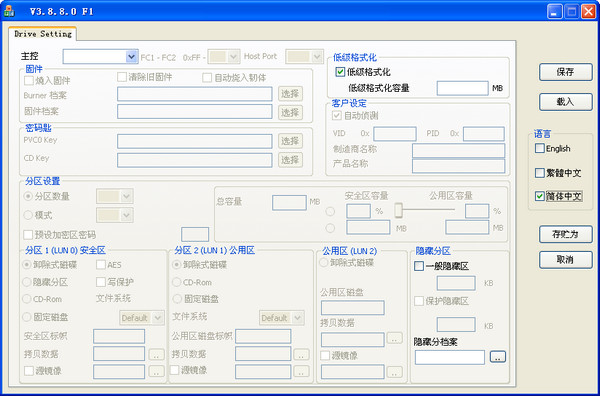Click the 总容量 MB field

tap(289, 203)
